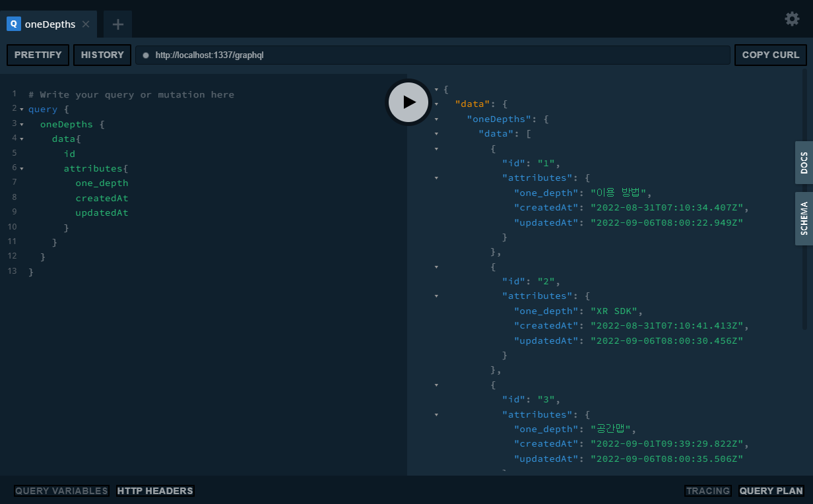Collapse the object containing id "2"
Screen dimensions: 813x504
click(436, 267)
